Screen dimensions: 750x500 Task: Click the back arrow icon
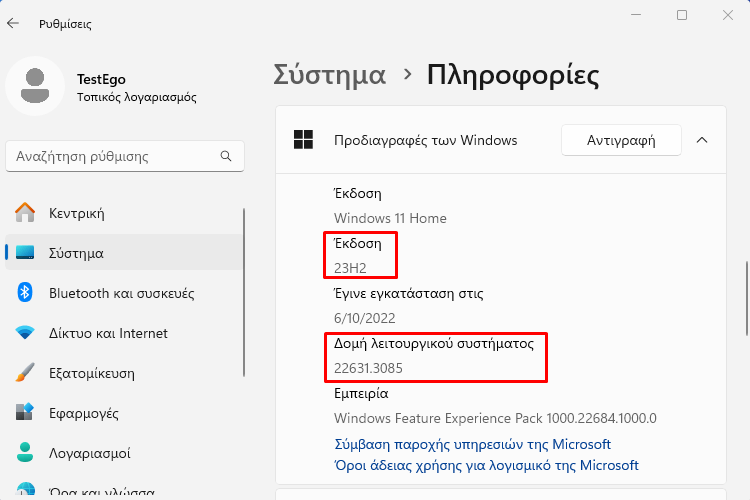tap(13, 23)
